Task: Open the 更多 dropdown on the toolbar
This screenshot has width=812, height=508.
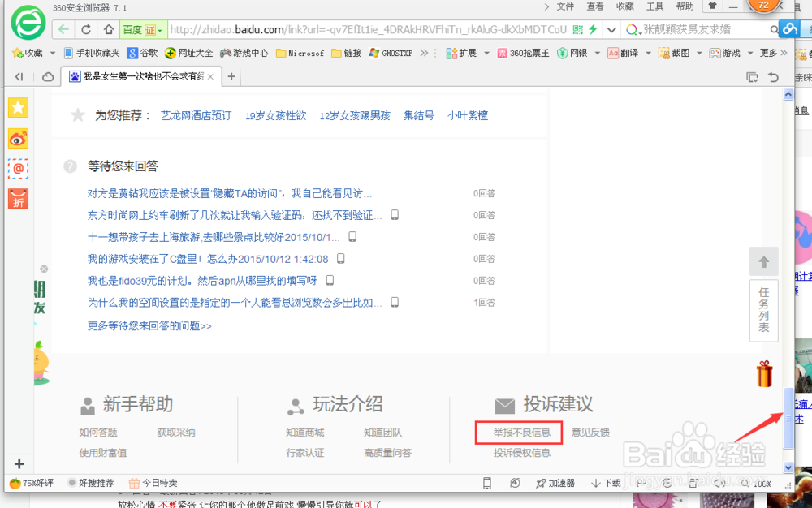Action: coord(767,53)
